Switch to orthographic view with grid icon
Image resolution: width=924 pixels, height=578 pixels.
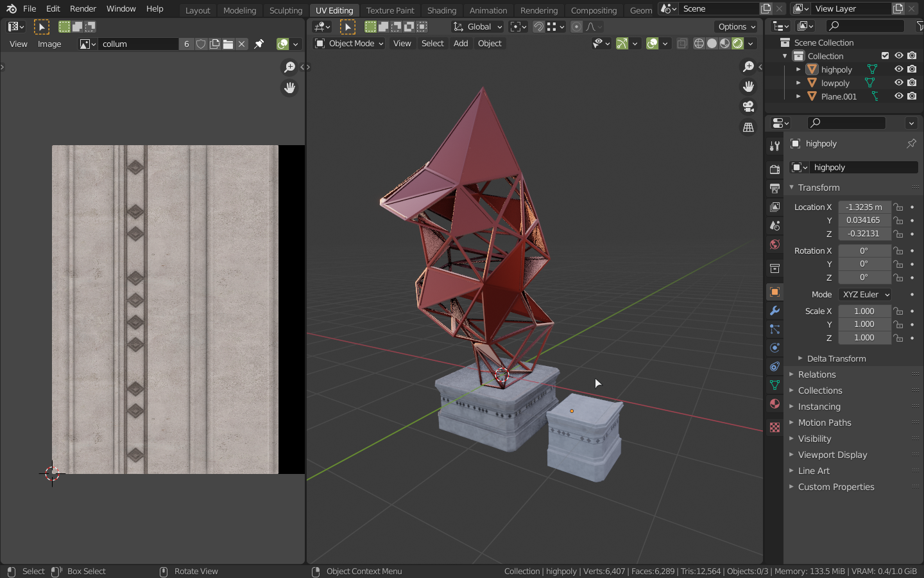pos(748,127)
